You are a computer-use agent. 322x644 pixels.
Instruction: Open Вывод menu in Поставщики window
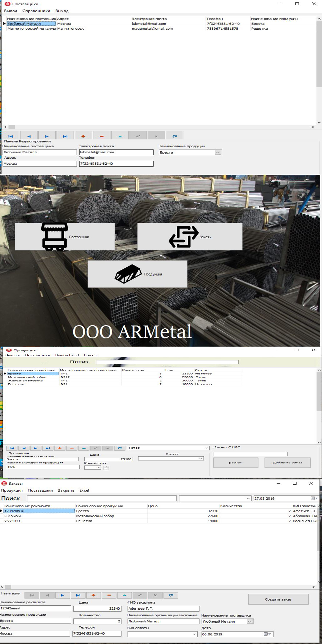[x=11, y=11]
